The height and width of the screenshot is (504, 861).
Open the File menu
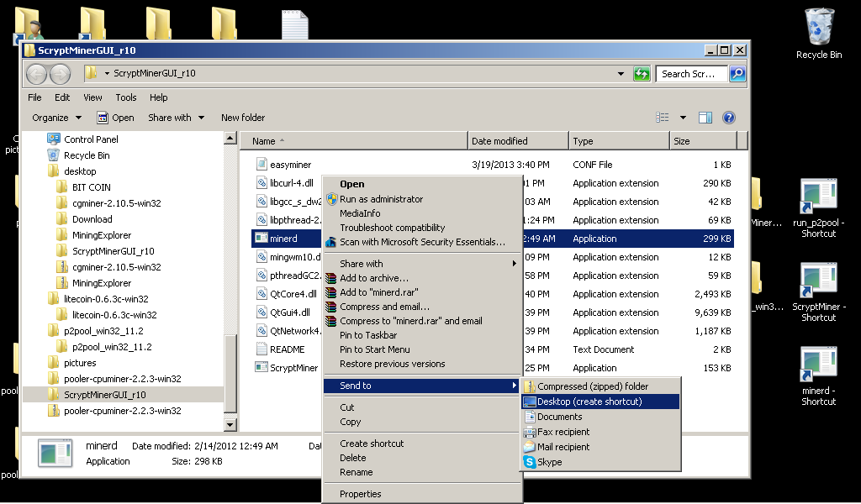34,97
